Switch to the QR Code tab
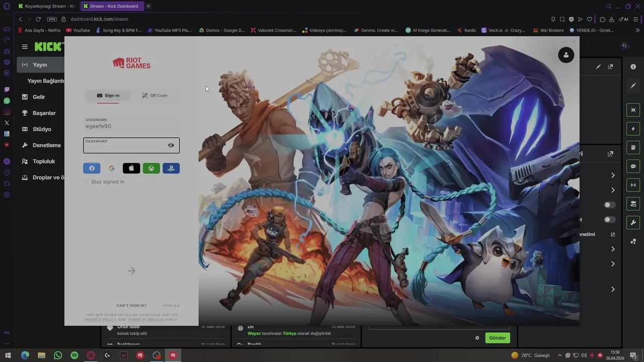Screen dimensions: 644x362 [154, 96]
